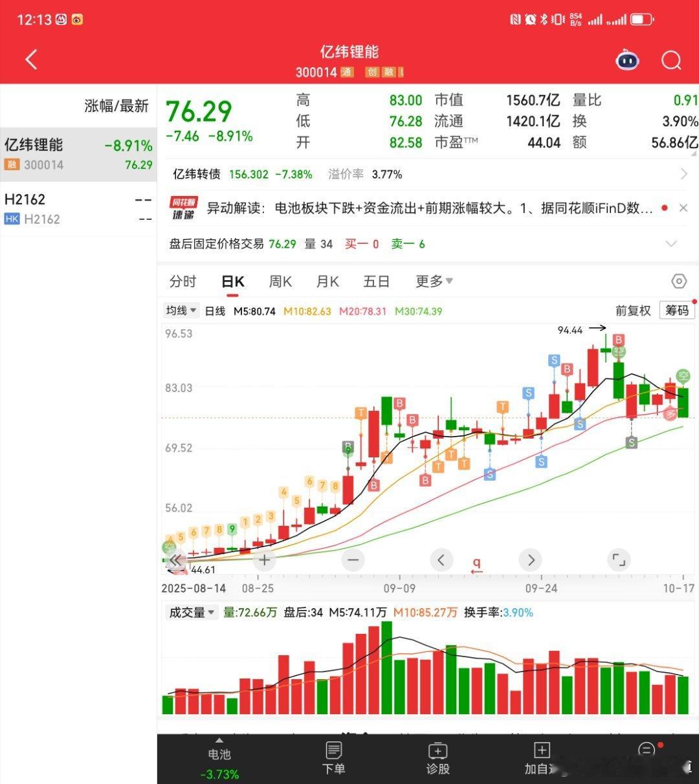The width and height of the screenshot is (699, 784).
Task: Zoom out chart with minus button
Action: pyautogui.click(x=353, y=560)
